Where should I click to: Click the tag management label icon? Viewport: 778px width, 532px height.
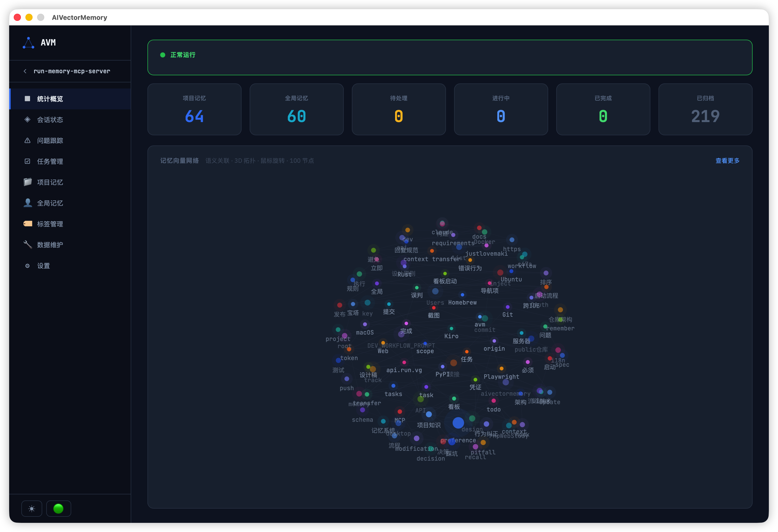coord(27,224)
